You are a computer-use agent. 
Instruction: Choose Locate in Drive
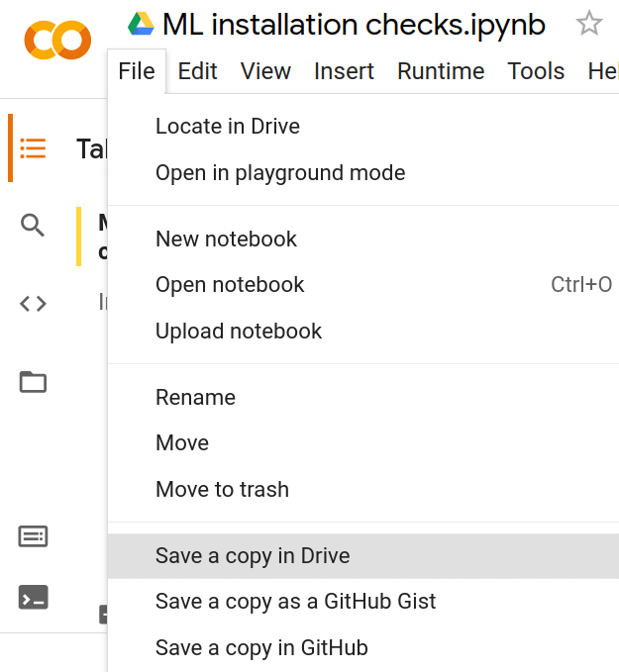point(363,127)
